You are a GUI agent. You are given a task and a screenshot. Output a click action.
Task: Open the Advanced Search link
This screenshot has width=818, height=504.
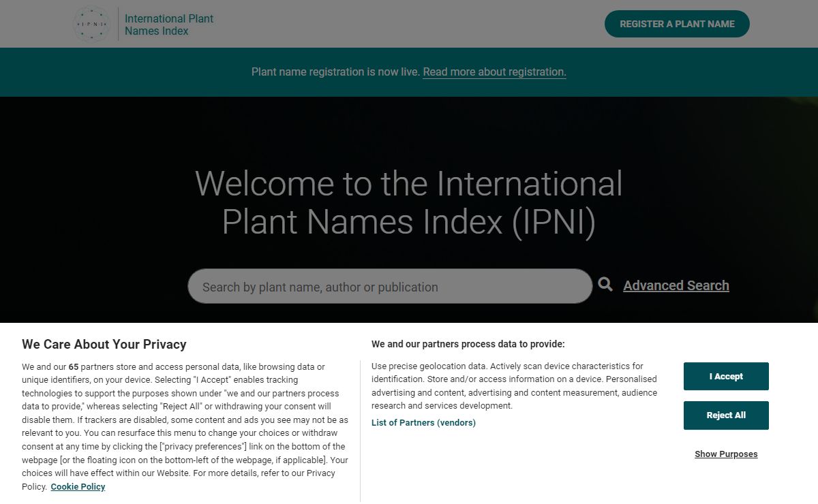tap(676, 285)
